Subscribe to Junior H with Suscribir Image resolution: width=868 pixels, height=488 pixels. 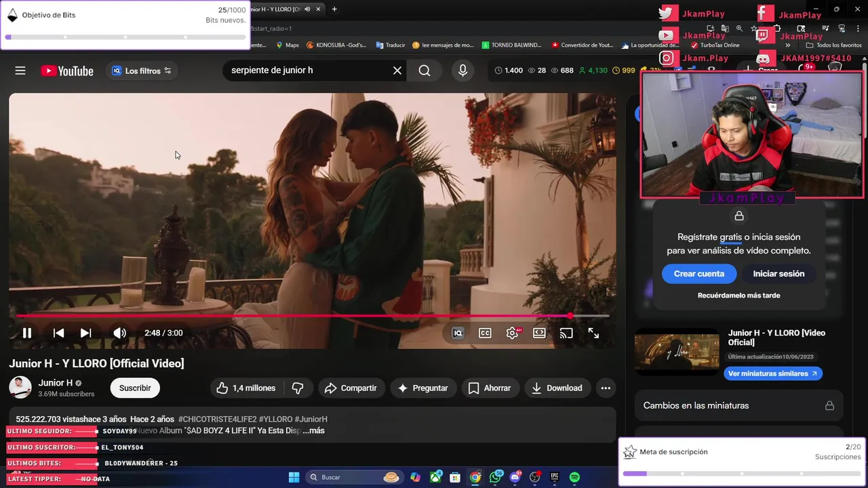coord(135,388)
